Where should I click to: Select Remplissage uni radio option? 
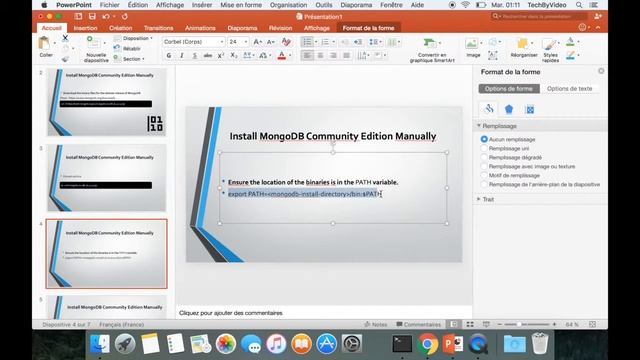point(484,148)
